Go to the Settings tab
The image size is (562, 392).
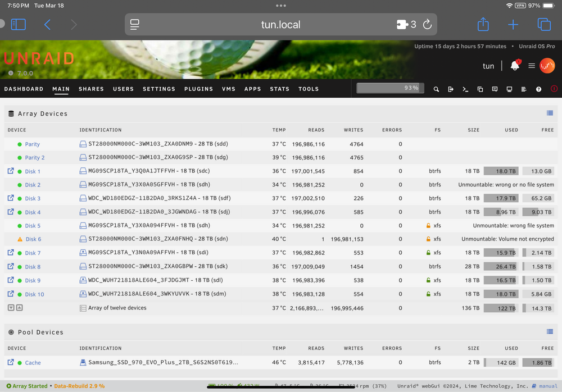[159, 89]
